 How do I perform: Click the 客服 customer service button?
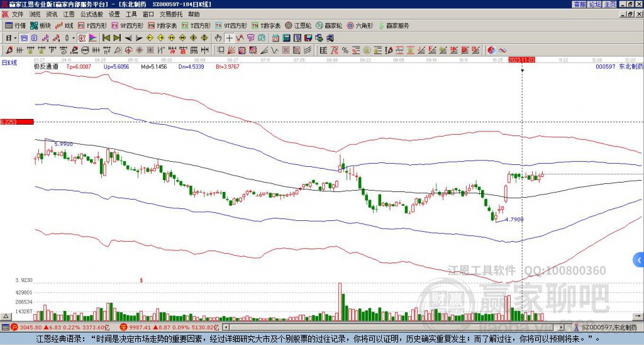coord(579,4)
